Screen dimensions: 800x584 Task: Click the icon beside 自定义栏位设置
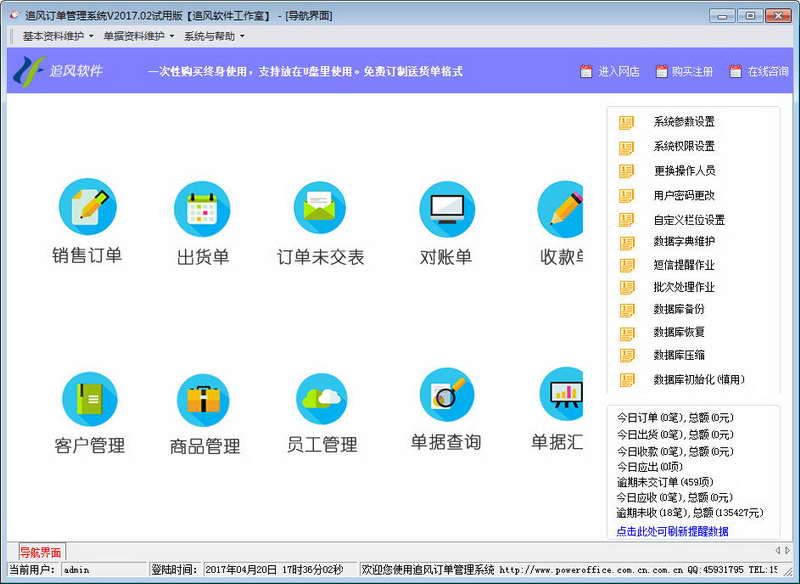pos(626,220)
